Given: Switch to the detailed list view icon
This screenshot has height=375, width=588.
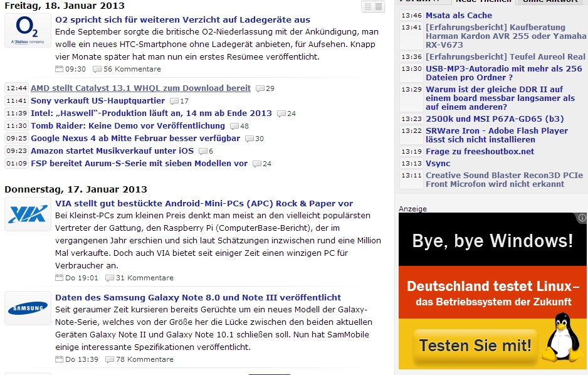Looking at the screenshot, I should coord(379,6).
